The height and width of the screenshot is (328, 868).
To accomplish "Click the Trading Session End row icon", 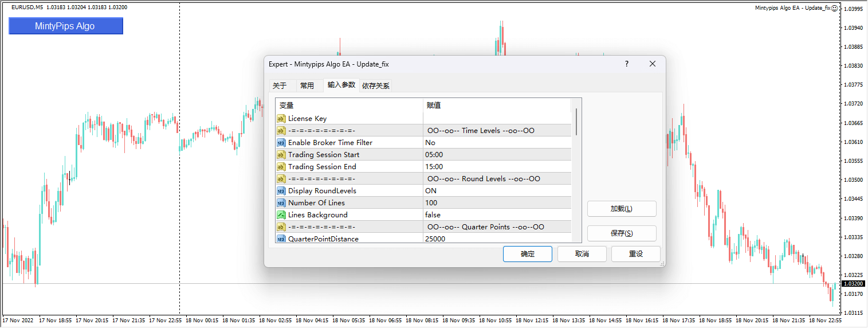I will (281, 167).
